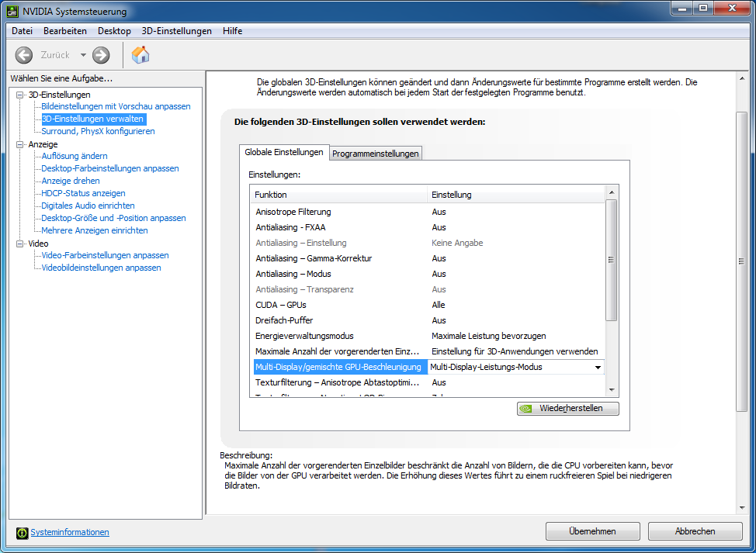Screen dimensions: 756x553
Task: Open the back history dropdown arrow
Action: coord(83,55)
